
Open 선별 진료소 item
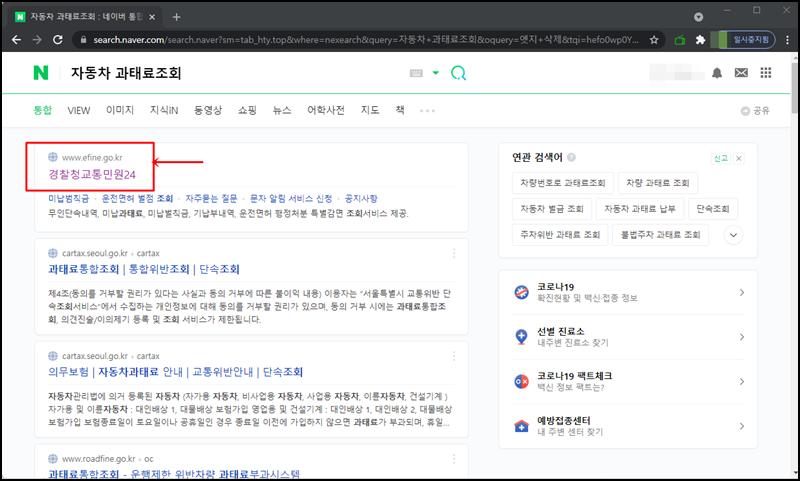[629, 337]
